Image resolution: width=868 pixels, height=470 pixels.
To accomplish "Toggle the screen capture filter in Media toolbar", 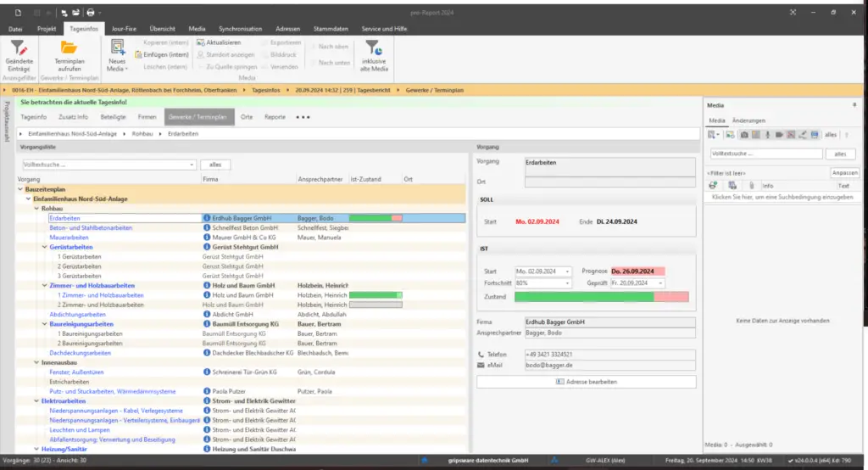I will click(815, 135).
